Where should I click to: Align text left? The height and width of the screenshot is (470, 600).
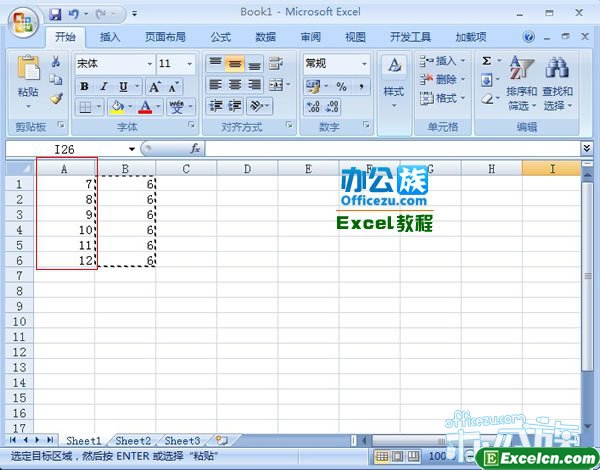click(x=215, y=85)
